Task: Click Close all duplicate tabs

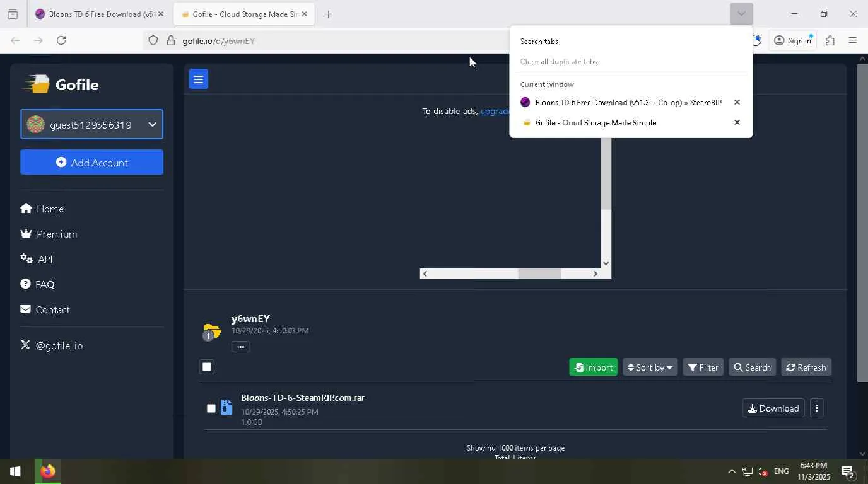Action: (559, 62)
